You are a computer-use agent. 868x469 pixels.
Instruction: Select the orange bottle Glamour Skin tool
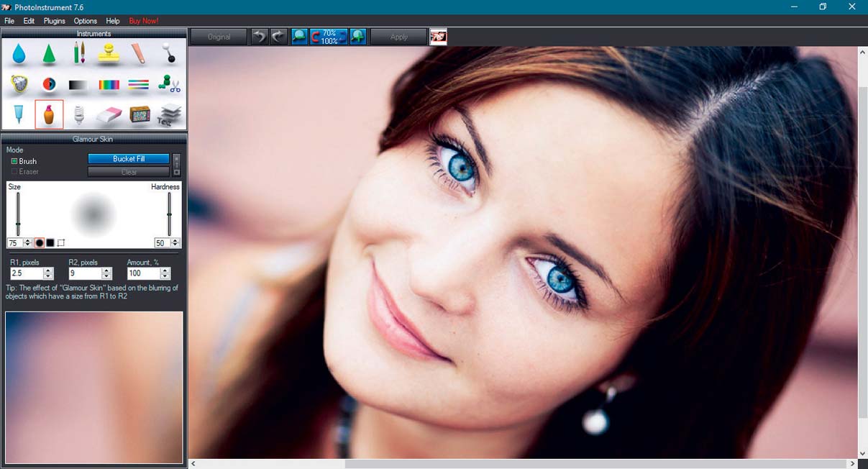coord(49,114)
